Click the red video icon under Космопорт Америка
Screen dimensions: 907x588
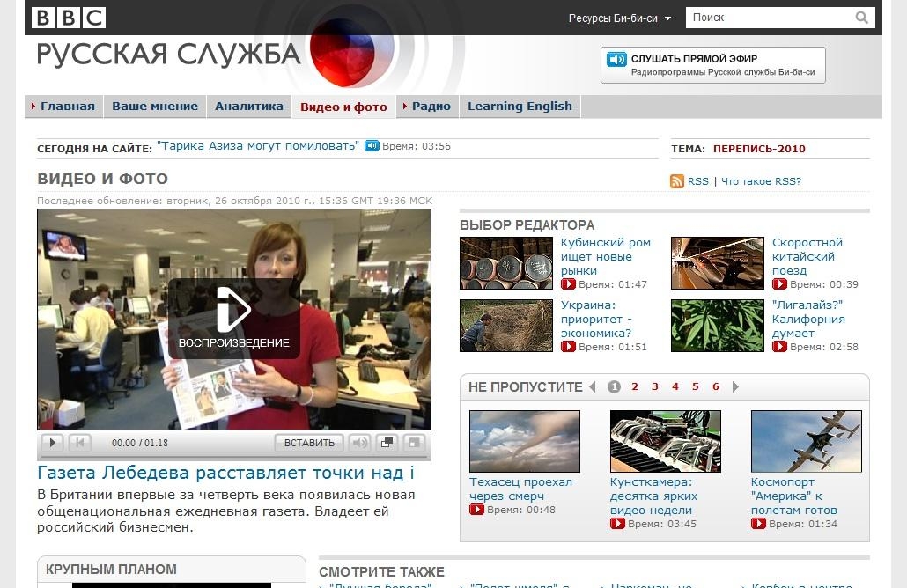coord(758,523)
